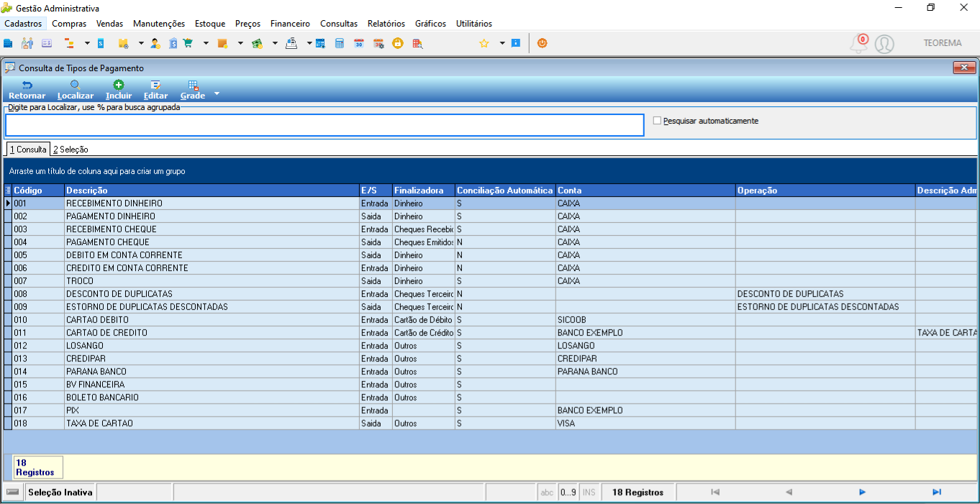Screen dimensions: 980x504
Task: Open the calculator icon in toolbar
Action: click(339, 43)
